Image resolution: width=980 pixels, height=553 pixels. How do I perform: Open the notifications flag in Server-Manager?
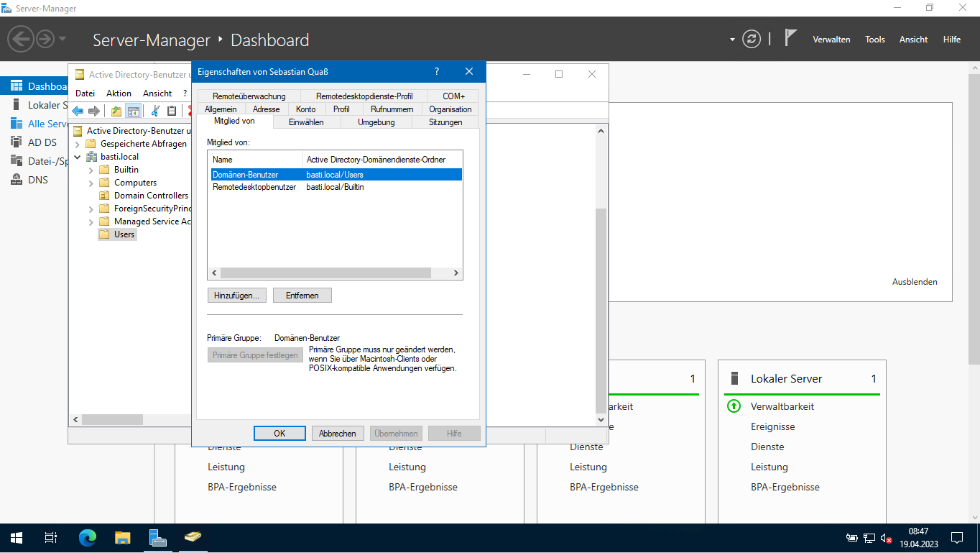pyautogui.click(x=790, y=39)
